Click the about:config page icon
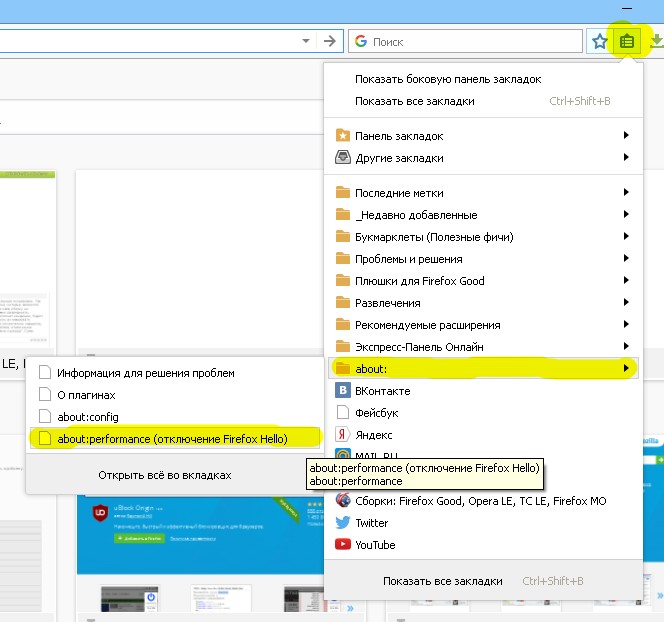664x622 pixels. 45,416
